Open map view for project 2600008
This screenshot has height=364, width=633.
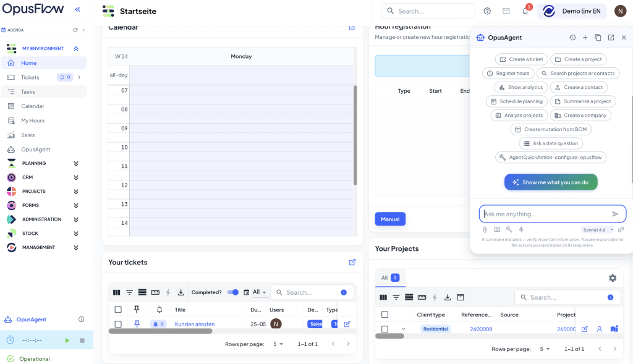click(614, 329)
